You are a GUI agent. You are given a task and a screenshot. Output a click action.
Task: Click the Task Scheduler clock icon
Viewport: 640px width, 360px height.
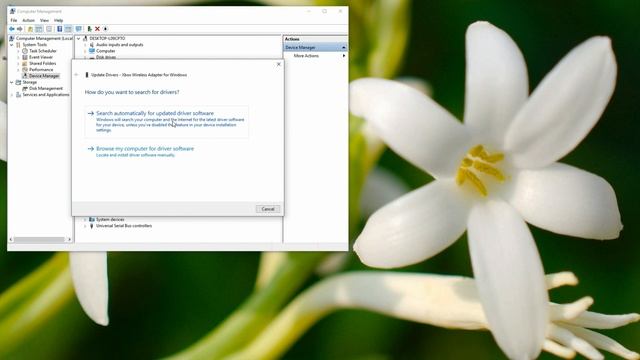[25, 51]
